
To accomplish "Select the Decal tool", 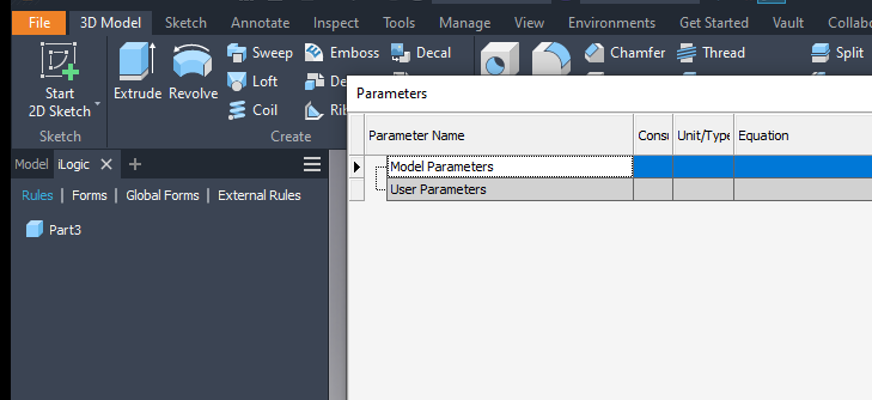I will [x=421, y=53].
